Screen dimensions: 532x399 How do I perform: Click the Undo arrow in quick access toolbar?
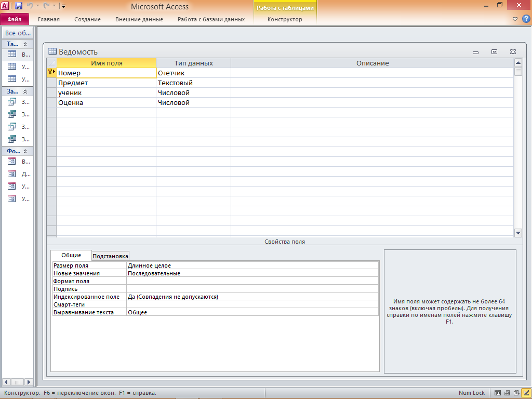click(x=30, y=6)
